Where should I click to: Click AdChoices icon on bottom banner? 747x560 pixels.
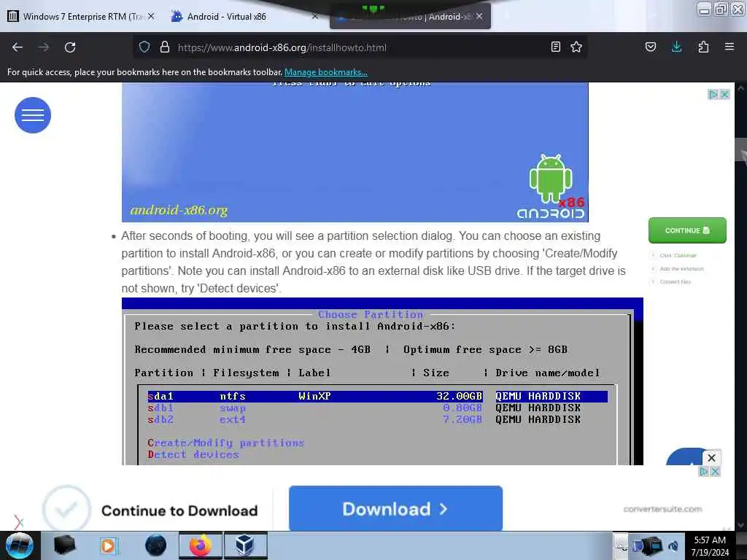pyautogui.click(x=704, y=472)
